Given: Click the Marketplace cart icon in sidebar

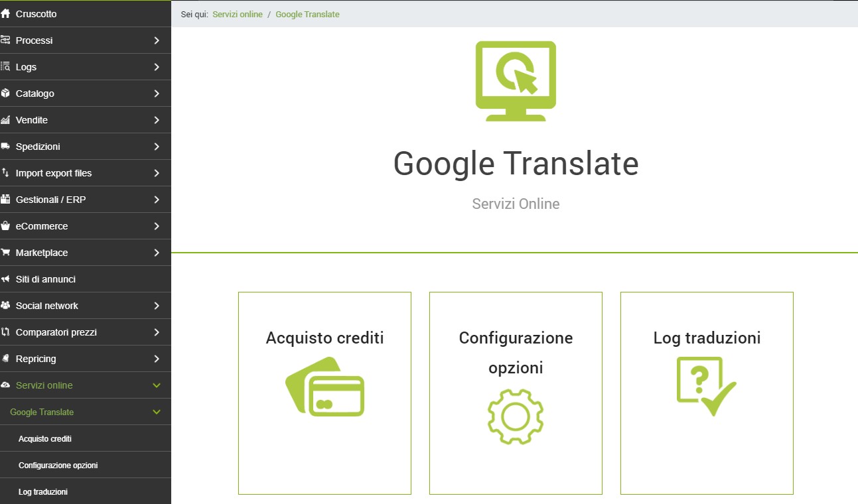Looking at the screenshot, I should pos(6,253).
